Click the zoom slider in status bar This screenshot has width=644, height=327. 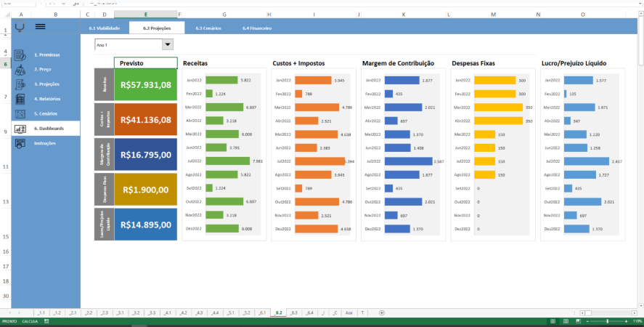click(x=607, y=321)
